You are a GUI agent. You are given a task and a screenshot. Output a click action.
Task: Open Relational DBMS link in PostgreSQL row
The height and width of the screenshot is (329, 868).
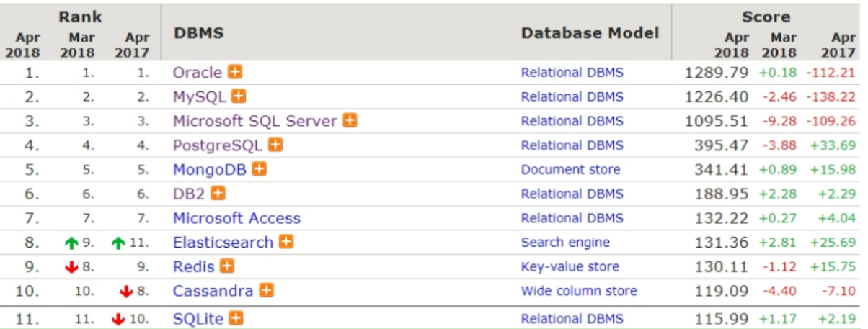click(x=572, y=145)
